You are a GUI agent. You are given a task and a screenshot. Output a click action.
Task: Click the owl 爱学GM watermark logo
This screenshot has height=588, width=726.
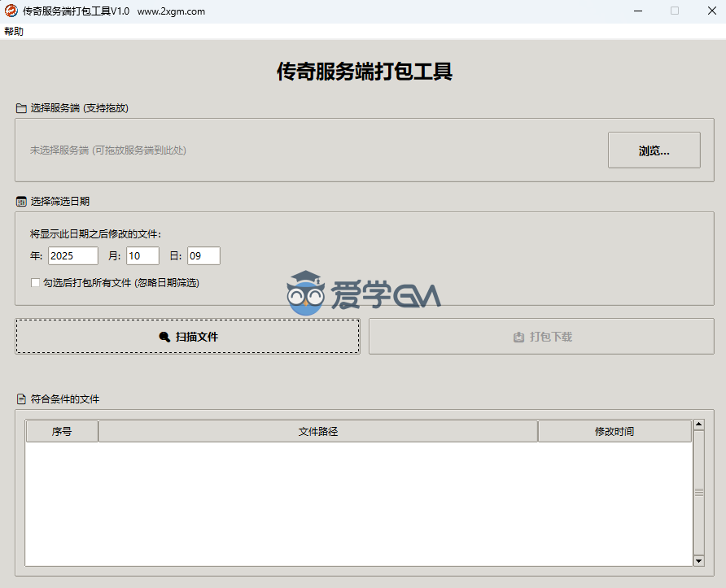click(306, 294)
